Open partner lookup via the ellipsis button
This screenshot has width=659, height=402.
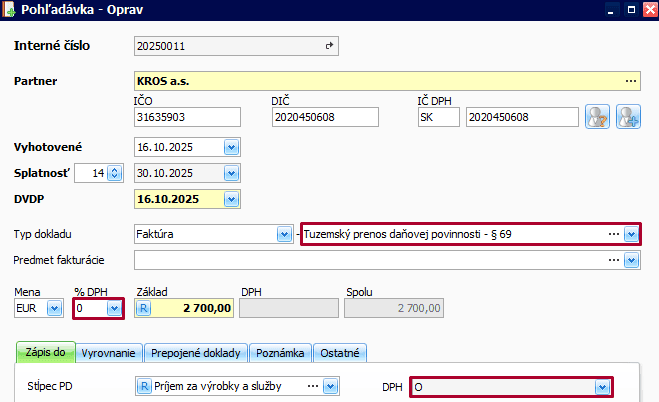pyautogui.click(x=630, y=80)
